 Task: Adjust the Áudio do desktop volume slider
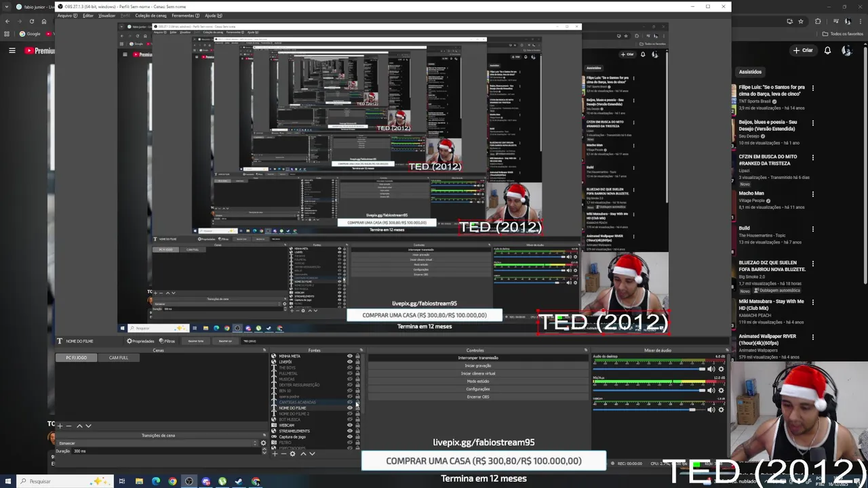[x=648, y=369]
